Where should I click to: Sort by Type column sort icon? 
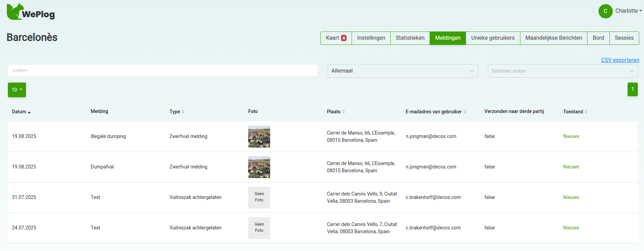[x=183, y=112]
